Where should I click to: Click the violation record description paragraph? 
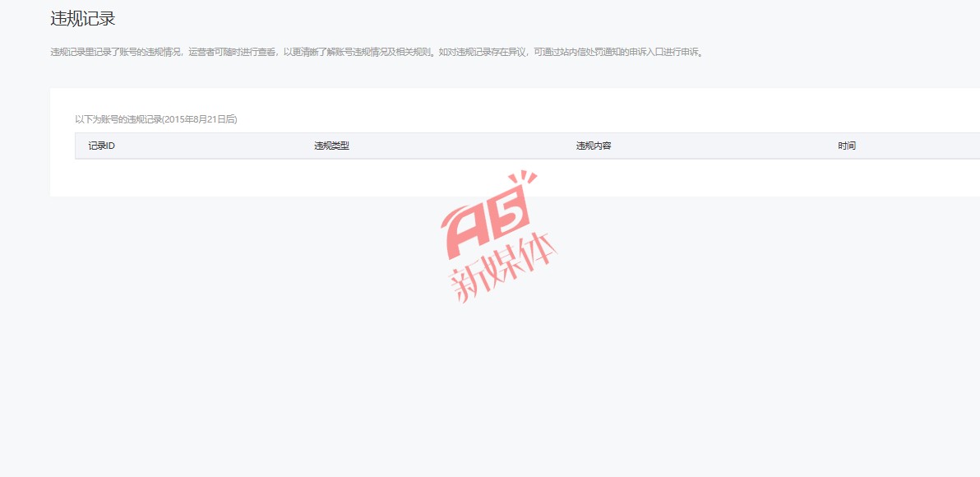coord(377,52)
